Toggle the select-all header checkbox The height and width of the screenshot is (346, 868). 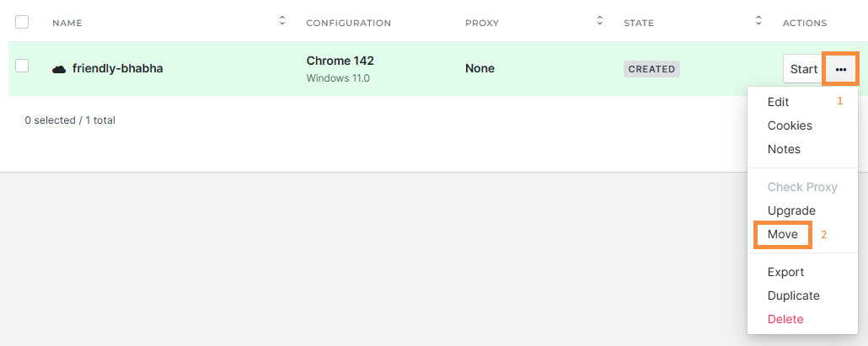point(22,22)
